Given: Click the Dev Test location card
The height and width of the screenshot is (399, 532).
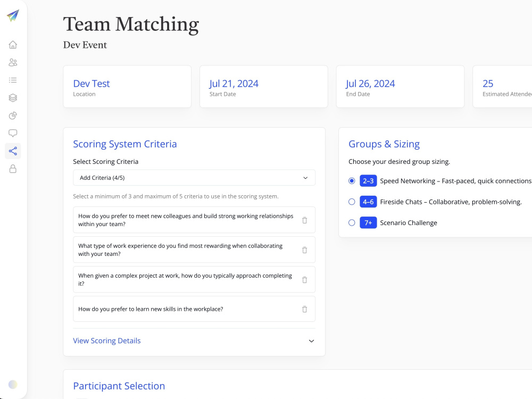Looking at the screenshot, I should click(127, 87).
